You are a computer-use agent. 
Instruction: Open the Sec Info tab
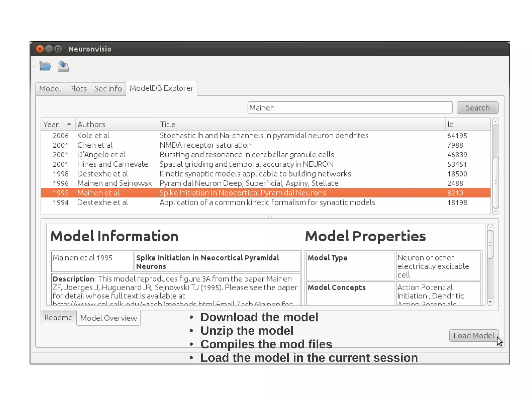coord(108,89)
